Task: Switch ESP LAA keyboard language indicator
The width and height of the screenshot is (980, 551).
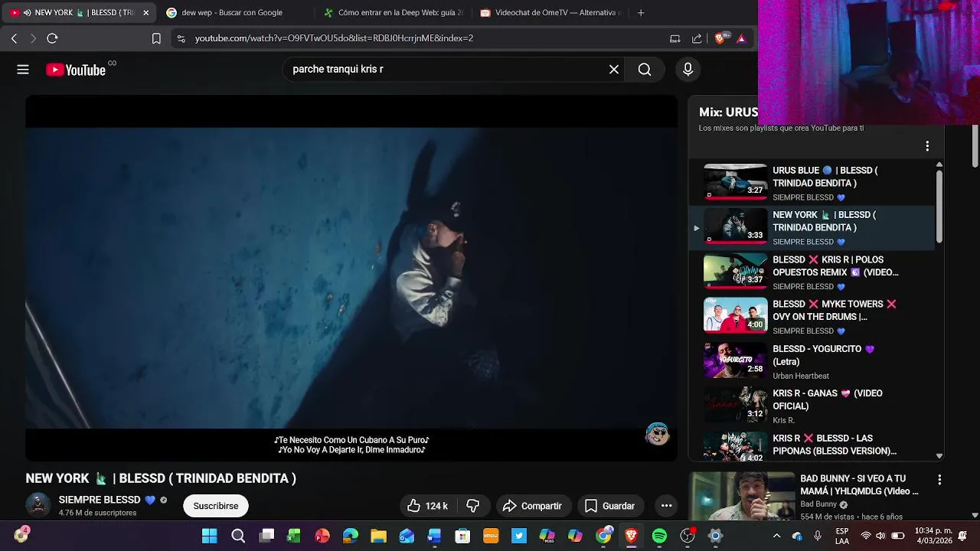Action: pyautogui.click(x=841, y=536)
